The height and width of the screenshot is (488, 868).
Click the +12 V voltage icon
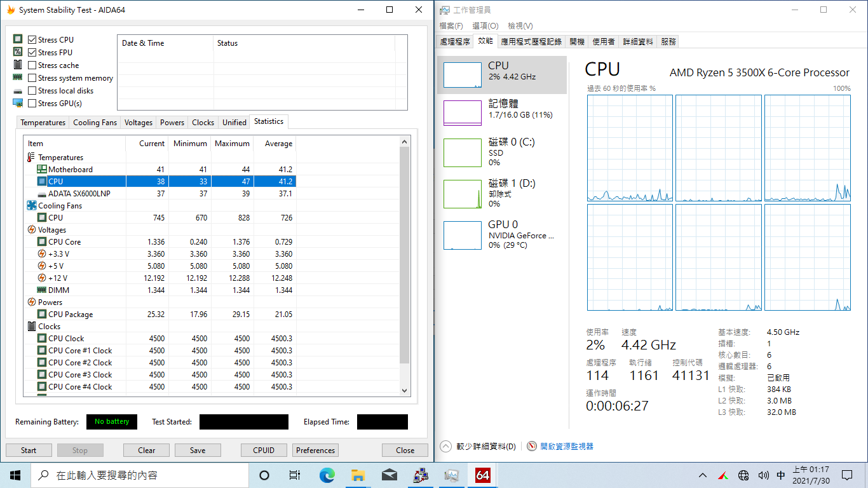(42, 278)
